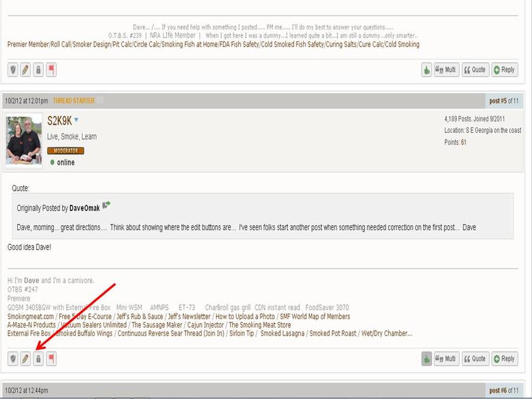
Task: Open the SMF World Map of Members link
Action: [314, 317]
